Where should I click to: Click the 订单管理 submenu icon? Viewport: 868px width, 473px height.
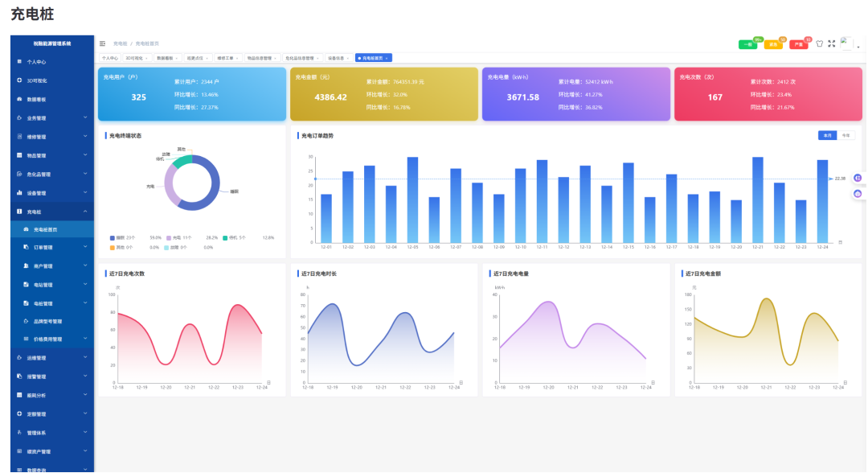coord(26,247)
